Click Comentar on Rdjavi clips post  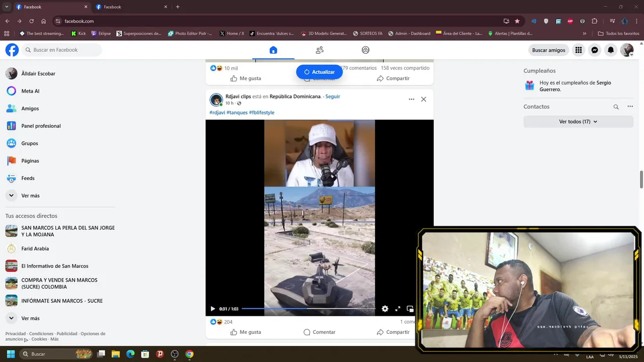click(319, 332)
